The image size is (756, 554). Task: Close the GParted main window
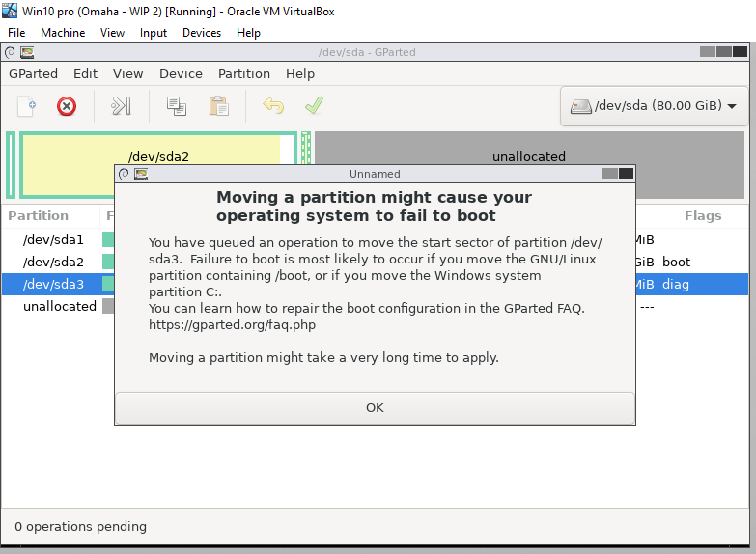[741, 51]
